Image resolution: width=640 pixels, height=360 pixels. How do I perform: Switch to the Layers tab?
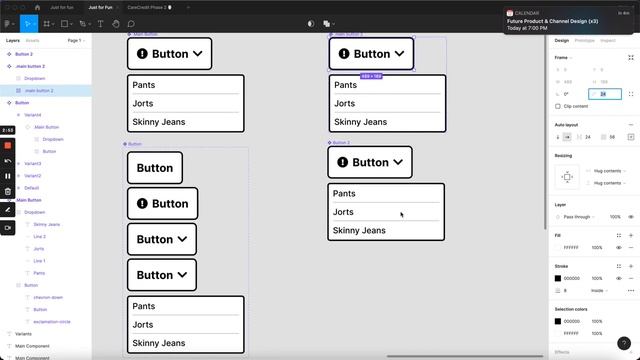tap(13, 40)
